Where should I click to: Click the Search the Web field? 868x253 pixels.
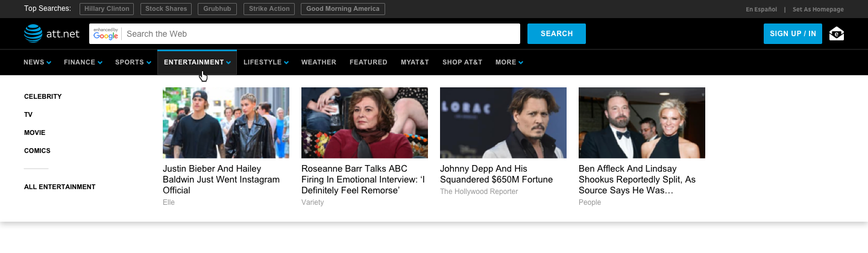[319, 34]
